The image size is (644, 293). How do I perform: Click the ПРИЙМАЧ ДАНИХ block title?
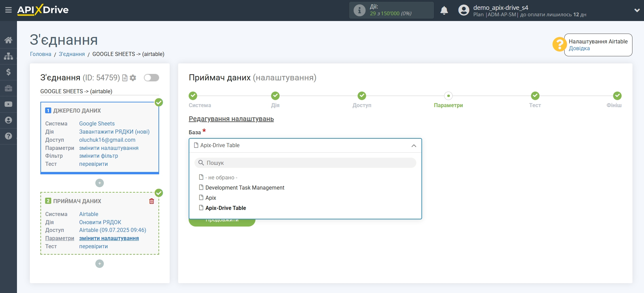coord(77,201)
